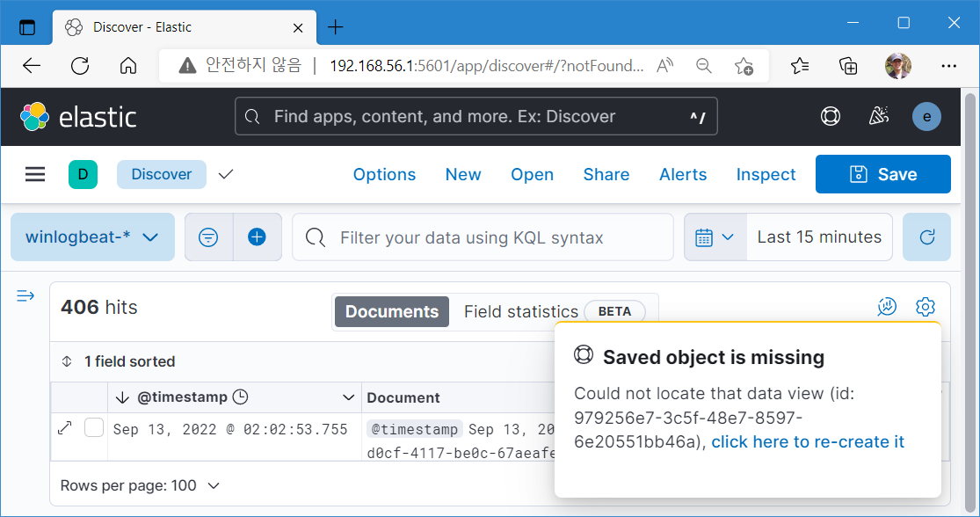Open the newsfeed celebration icon
The height and width of the screenshot is (517, 980).
click(x=878, y=116)
